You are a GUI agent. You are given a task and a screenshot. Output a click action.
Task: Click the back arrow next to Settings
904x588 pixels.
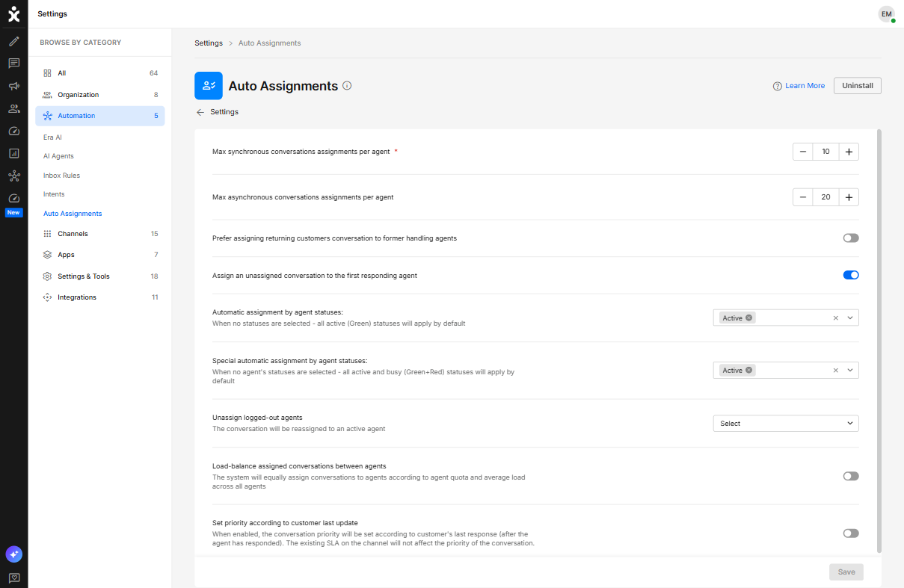tap(200, 112)
